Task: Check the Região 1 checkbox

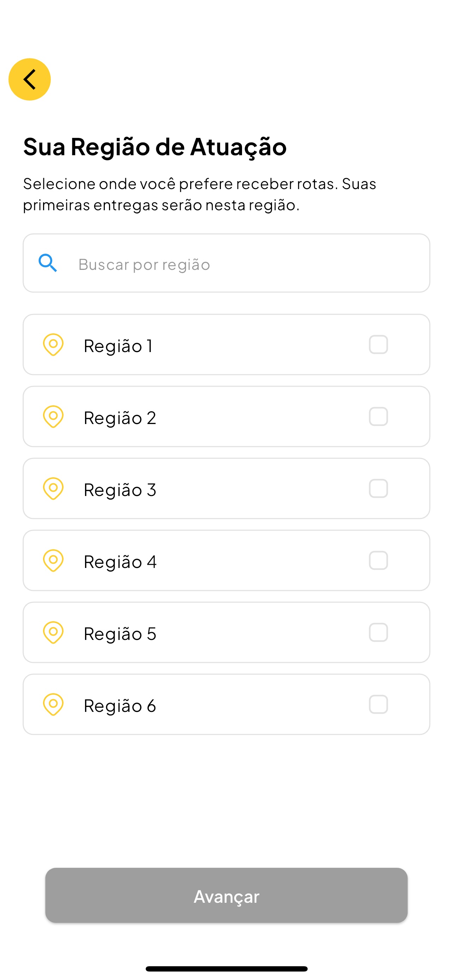Action: coord(378,345)
